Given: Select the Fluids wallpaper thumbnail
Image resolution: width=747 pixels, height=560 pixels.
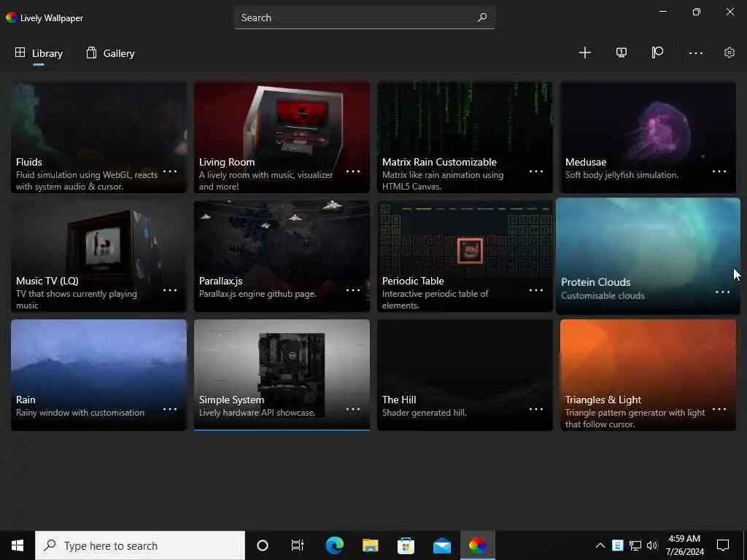Looking at the screenshot, I should pos(98,137).
